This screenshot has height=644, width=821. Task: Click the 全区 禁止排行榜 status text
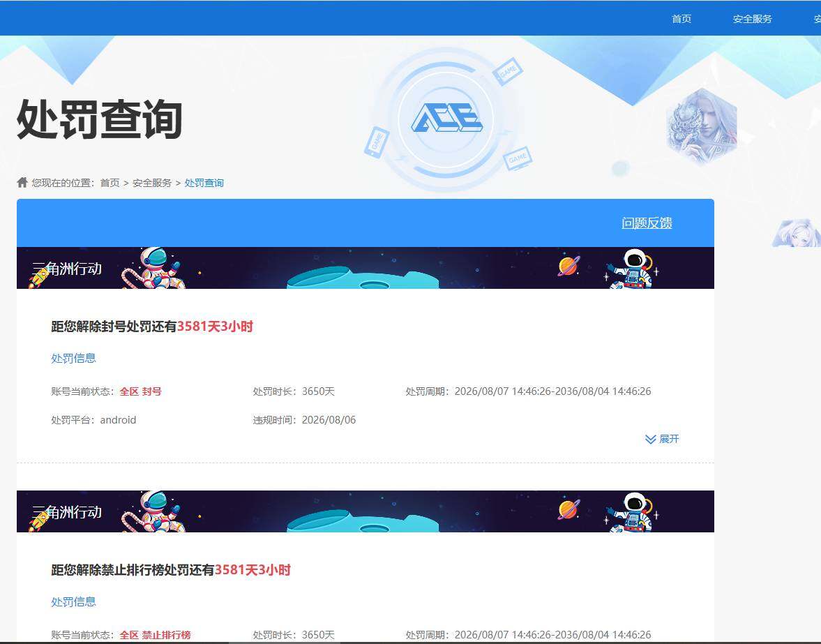[155, 634]
